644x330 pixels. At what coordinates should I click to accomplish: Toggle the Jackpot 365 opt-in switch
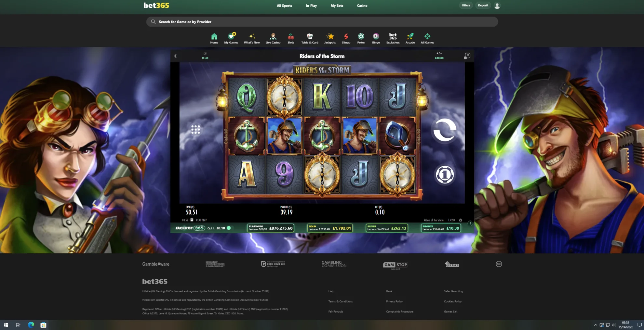tap(229, 228)
